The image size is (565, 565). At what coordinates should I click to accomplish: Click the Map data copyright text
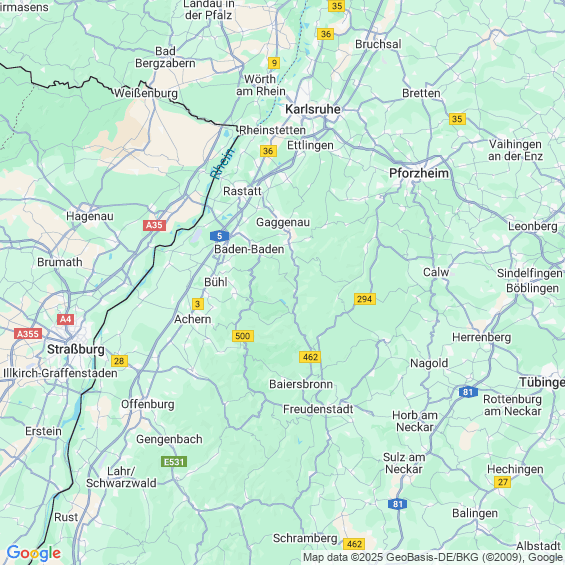[433, 557]
